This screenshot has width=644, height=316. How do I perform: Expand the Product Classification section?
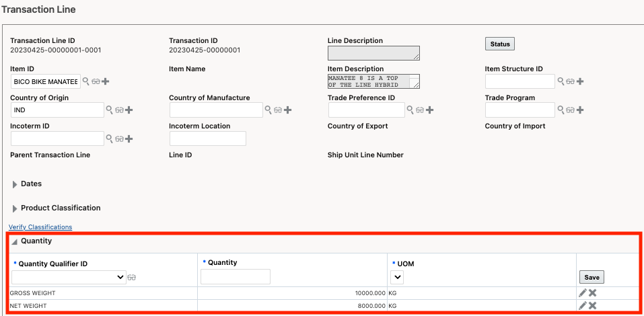click(15, 208)
